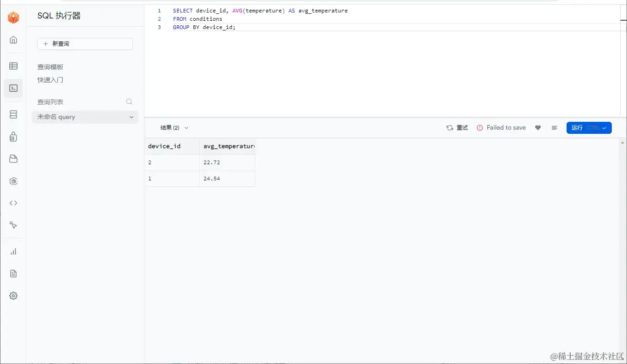The width and height of the screenshot is (627, 364).
Task: Open 查询模板 query templates link
Action: point(50,67)
